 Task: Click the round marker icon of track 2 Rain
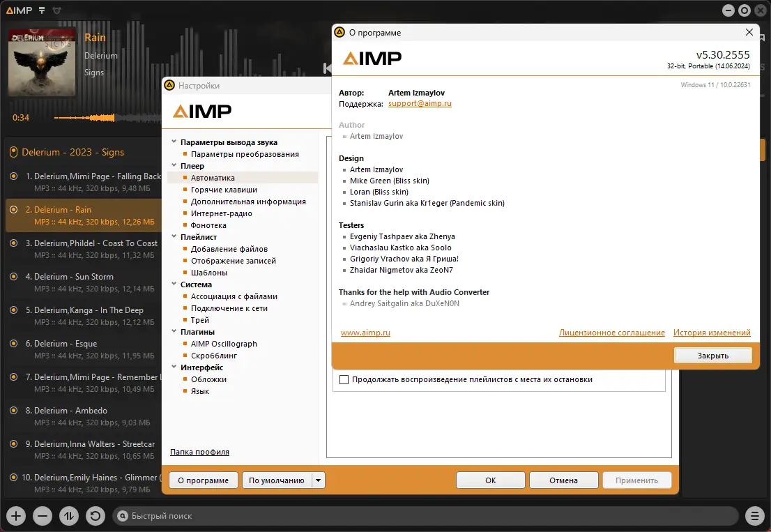[x=14, y=209]
